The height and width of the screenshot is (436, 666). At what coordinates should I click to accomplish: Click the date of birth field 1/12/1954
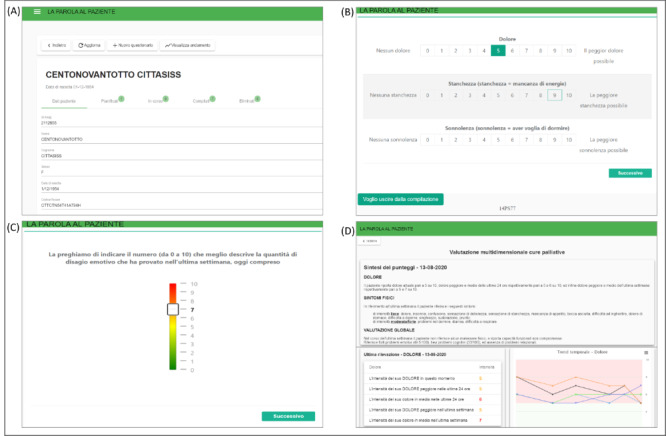(x=181, y=187)
